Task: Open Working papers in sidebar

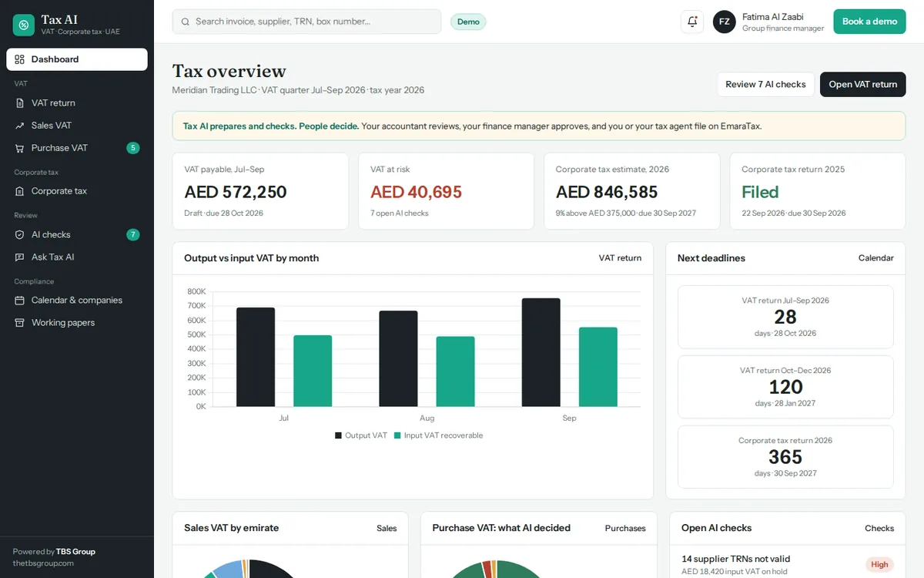Action: pyautogui.click(x=77, y=323)
